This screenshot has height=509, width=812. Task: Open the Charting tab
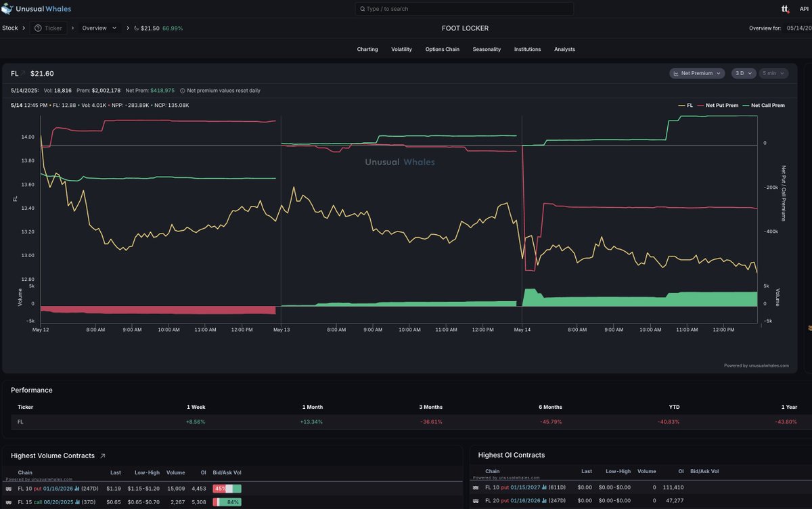(367, 49)
